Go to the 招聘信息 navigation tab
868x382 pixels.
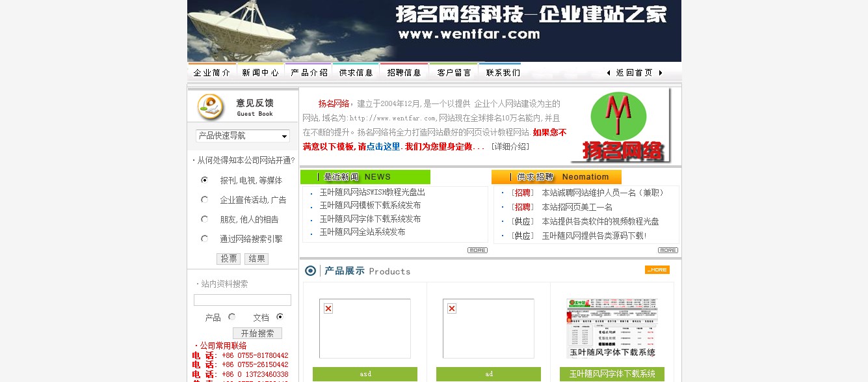tap(404, 72)
